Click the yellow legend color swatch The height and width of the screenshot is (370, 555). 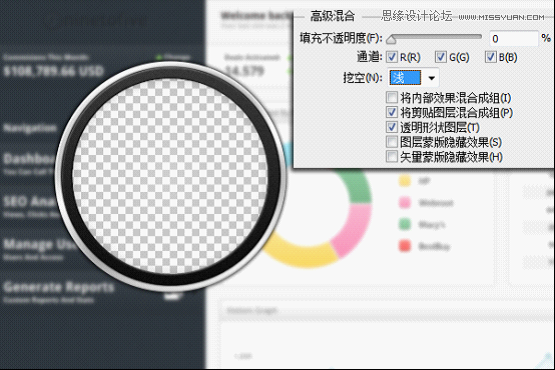point(405,181)
